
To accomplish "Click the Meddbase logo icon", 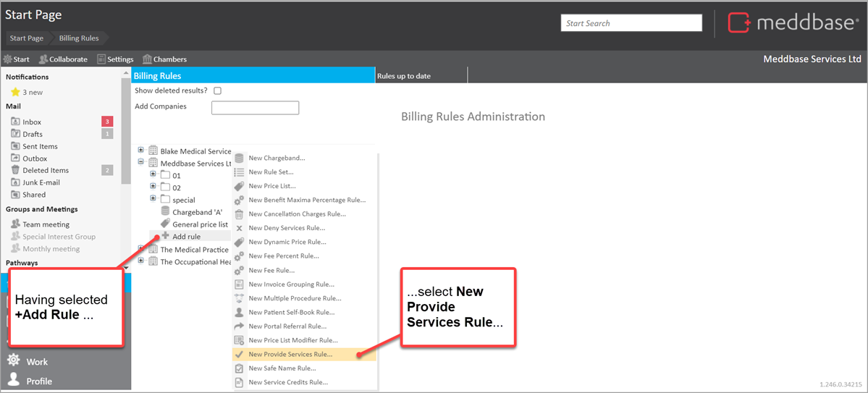I will point(739,23).
